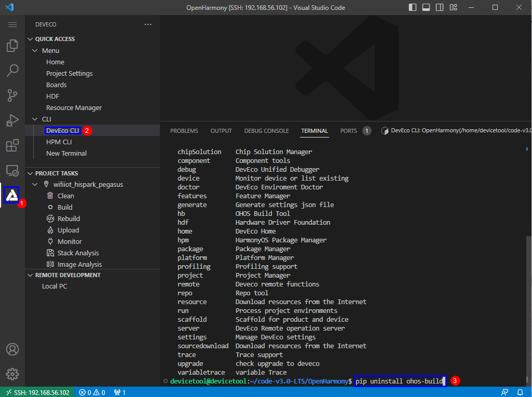Open the Extensions view icon
532x397 pixels.
[x=12, y=146]
